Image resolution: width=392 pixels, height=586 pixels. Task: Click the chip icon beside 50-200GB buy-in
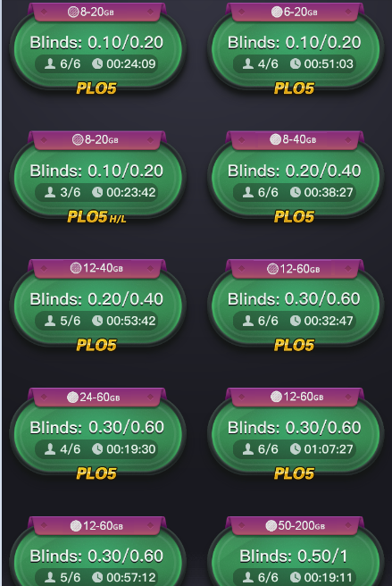click(x=271, y=525)
